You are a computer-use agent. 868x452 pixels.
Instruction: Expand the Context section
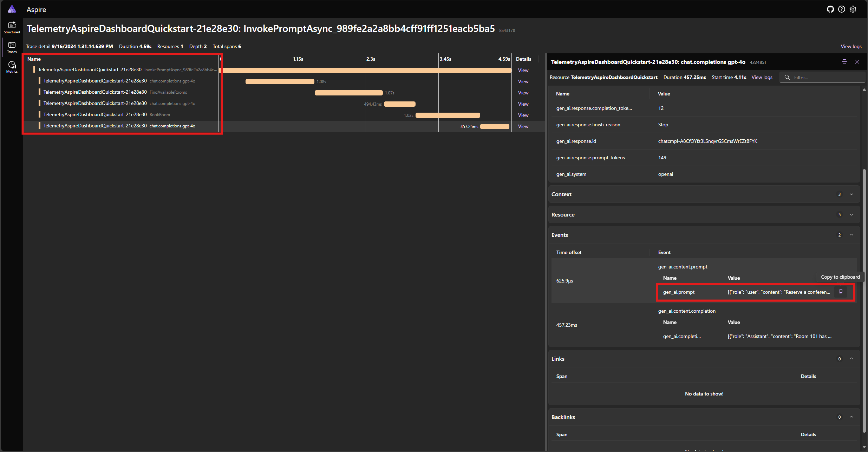(x=852, y=194)
